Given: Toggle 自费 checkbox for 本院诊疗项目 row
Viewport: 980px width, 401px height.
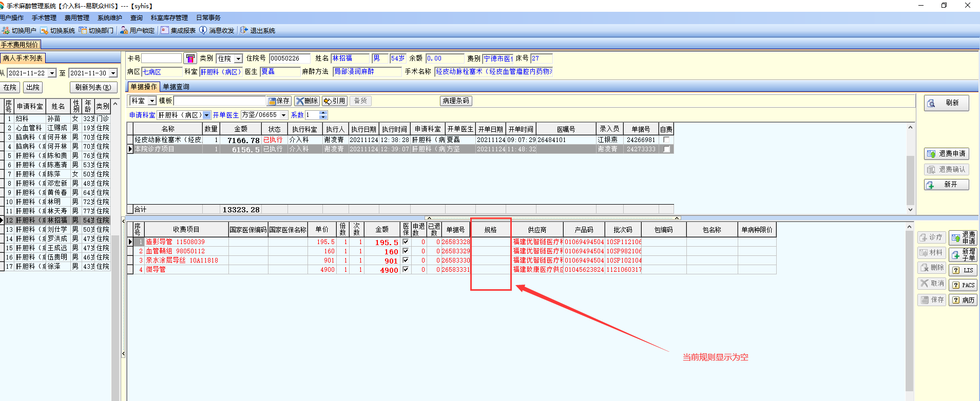Looking at the screenshot, I should pyautogui.click(x=666, y=149).
